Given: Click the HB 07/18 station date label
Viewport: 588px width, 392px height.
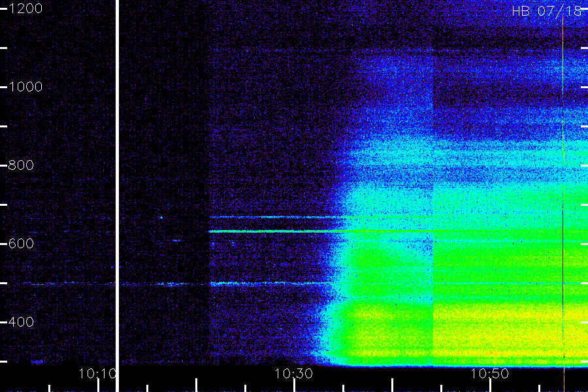Looking at the screenshot, I should pos(547,11).
